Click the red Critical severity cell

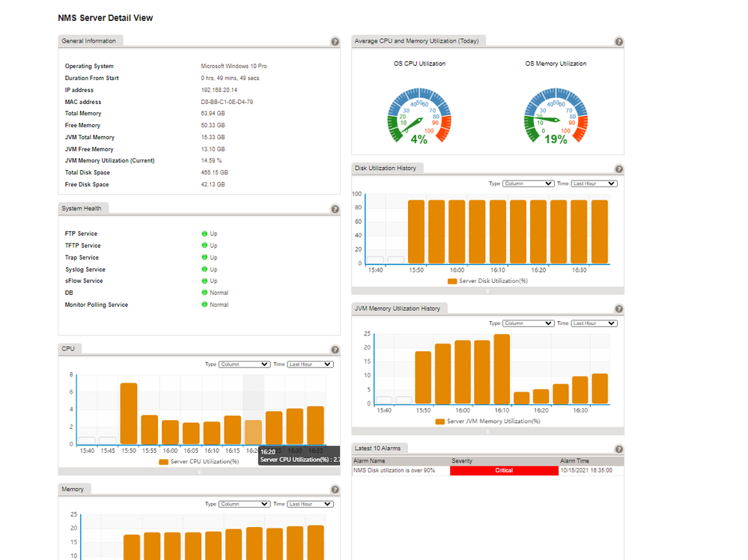click(x=504, y=471)
